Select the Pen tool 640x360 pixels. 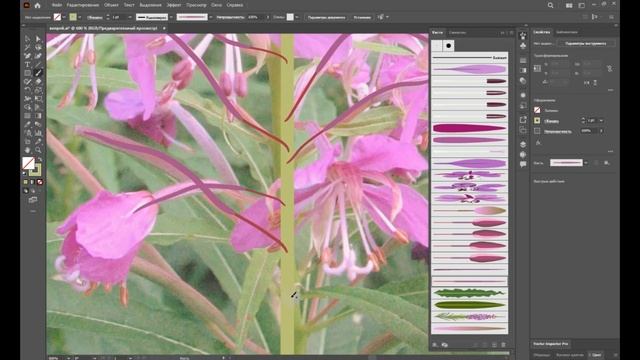pos(28,56)
